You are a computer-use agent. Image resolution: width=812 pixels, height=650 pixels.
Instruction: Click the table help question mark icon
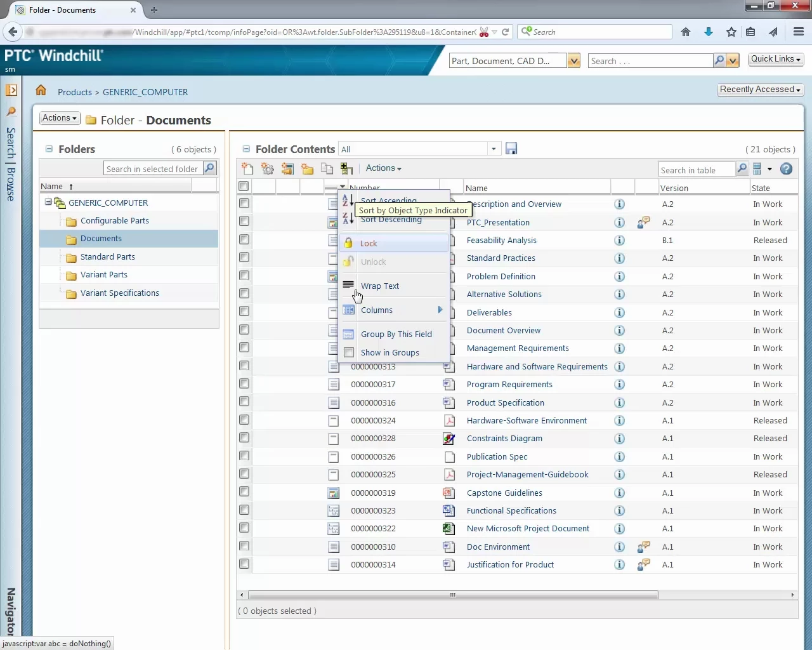coord(786,169)
